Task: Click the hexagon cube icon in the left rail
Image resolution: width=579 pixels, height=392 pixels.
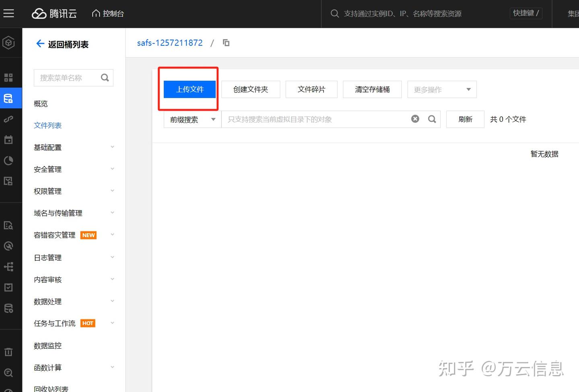Action: [x=8, y=43]
